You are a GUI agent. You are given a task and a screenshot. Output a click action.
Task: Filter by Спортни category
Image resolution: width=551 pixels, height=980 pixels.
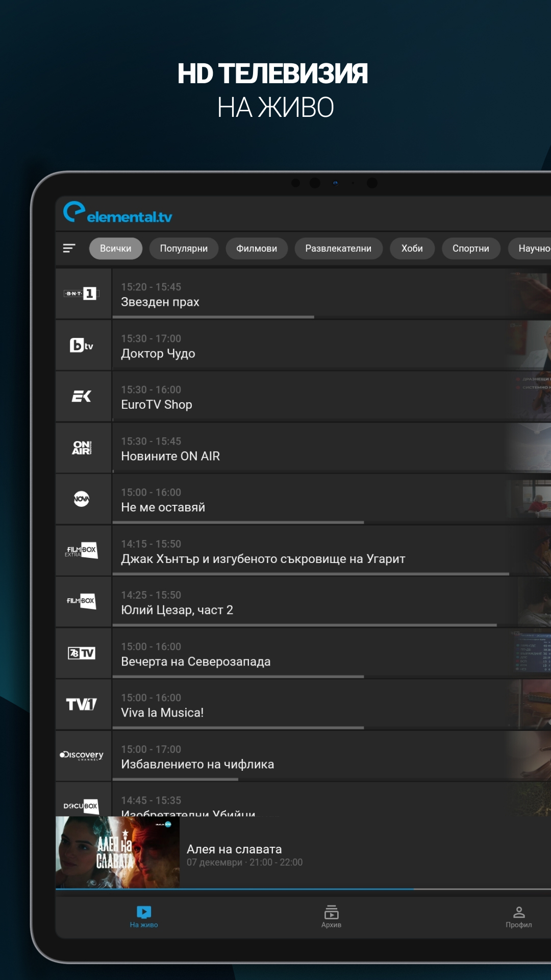(x=471, y=249)
